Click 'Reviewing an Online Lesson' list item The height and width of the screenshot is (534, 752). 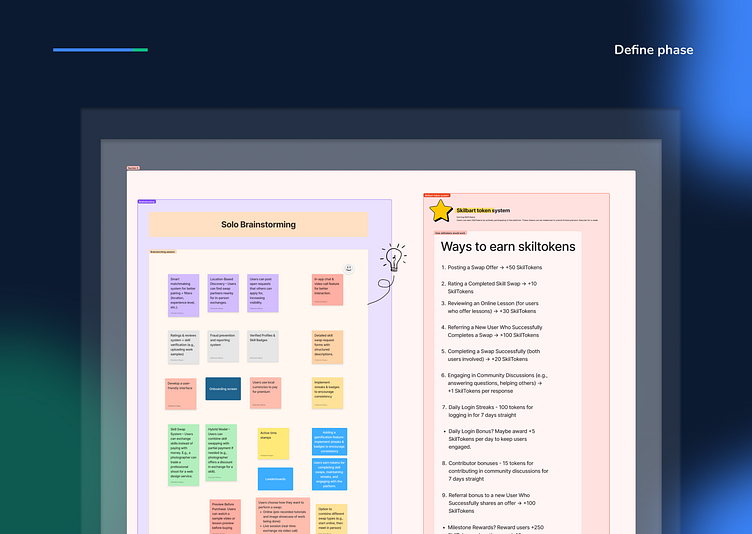(x=490, y=307)
